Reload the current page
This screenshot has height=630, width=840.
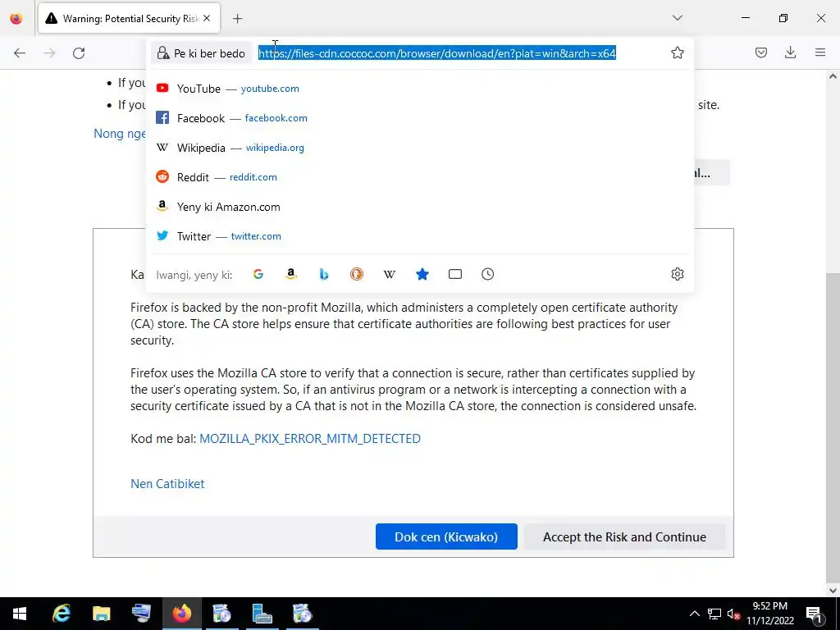(x=79, y=53)
